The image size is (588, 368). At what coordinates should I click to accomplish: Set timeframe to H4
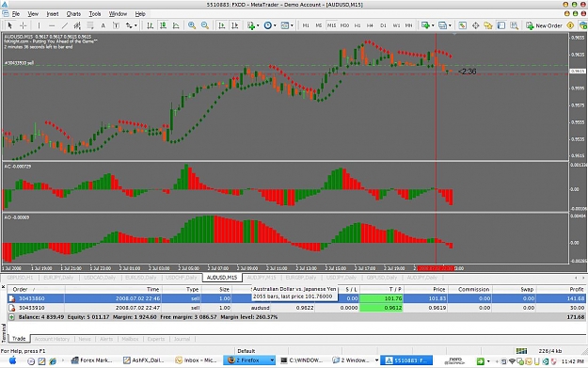click(x=370, y=25)
